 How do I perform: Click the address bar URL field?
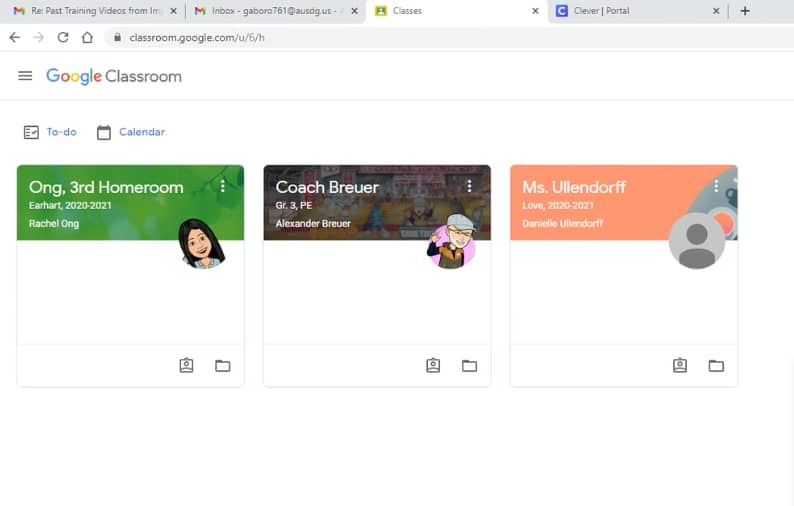448,37
